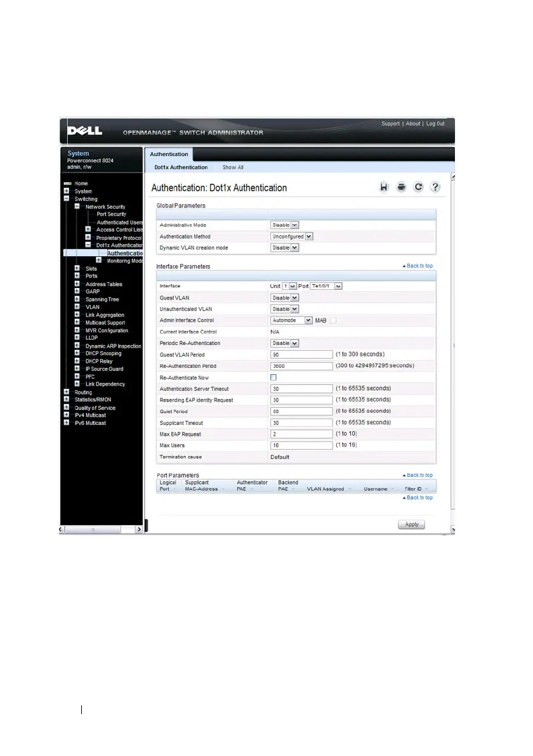Viewport: 533px width, 756px height.
Task: Select the Dot1x Authentication sub-tab
Action: [181, 167]
